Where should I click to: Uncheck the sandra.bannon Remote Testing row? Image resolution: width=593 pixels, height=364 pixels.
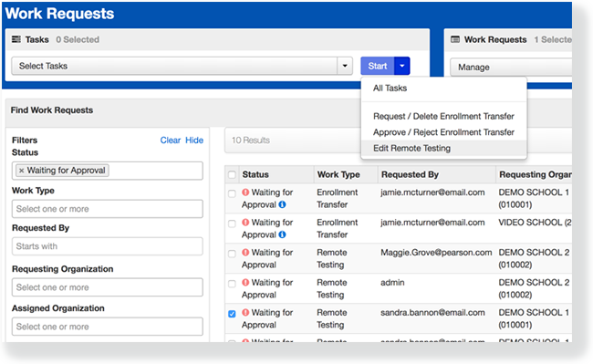point(232,314)
